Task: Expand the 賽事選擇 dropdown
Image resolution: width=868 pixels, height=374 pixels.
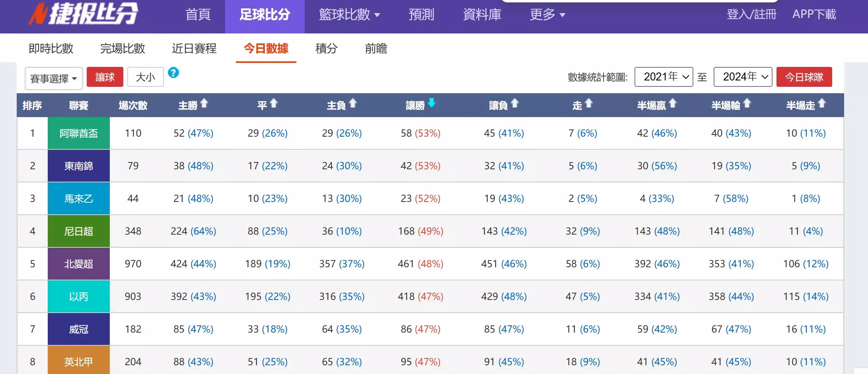Action: coord(54,78)
